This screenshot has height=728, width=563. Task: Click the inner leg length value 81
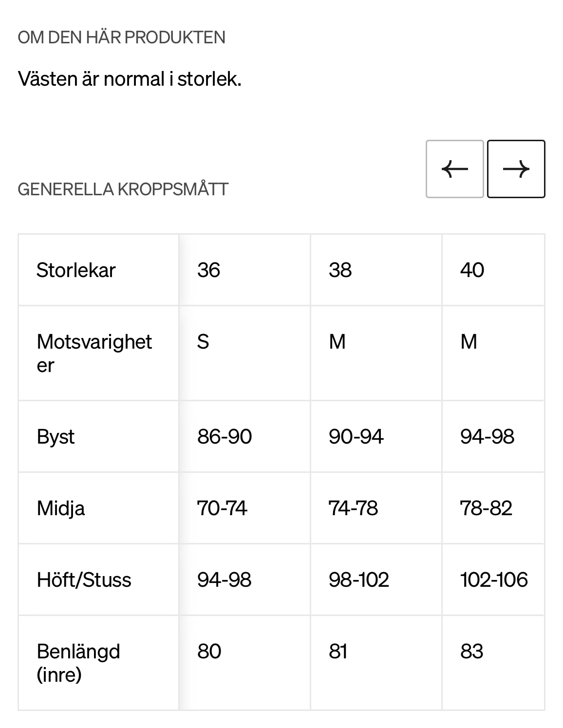[338, 651]
